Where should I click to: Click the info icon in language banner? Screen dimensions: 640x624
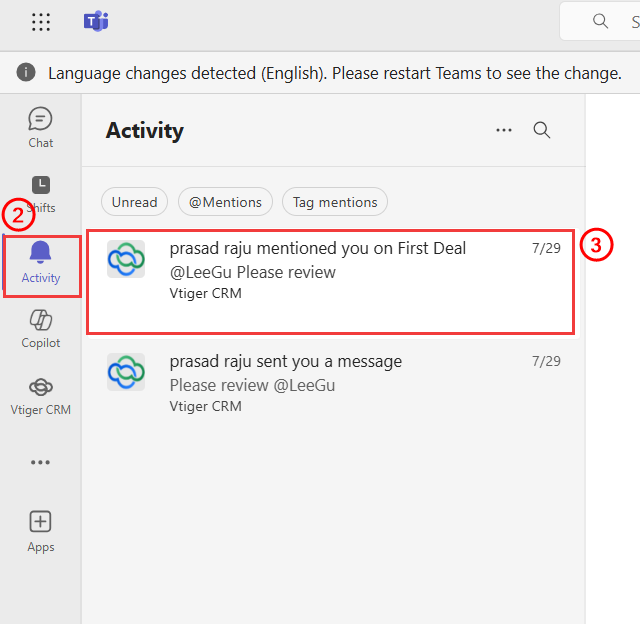(x=26, y=73)
